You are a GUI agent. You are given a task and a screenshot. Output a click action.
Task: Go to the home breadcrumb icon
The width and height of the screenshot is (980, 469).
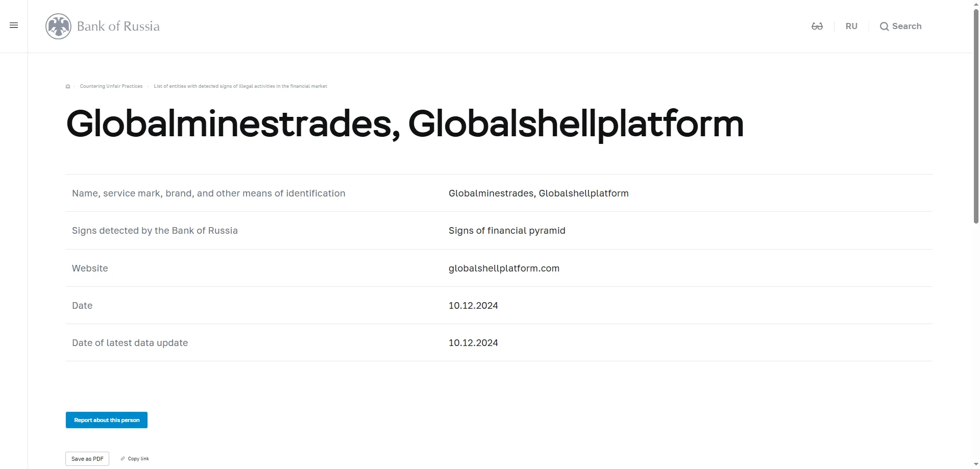click(x=68, y=87)
